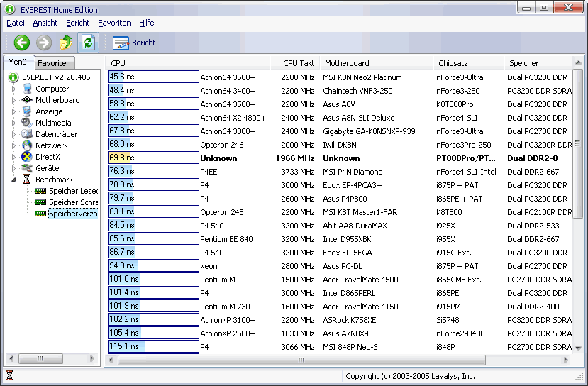Select the Speicher Schreiben benchmark item
Image resolution: width=588 pixels, height=386 pixels.
[x=74, y=202]
